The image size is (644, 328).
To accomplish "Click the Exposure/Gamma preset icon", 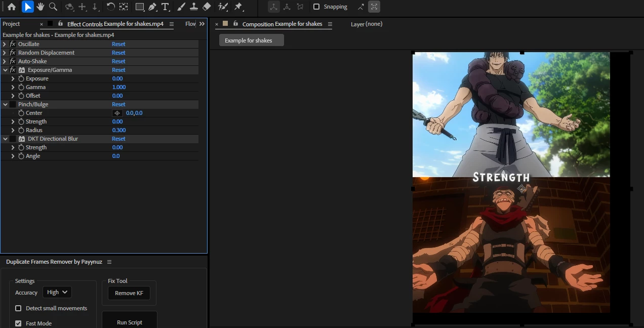I will pos(22,70).
